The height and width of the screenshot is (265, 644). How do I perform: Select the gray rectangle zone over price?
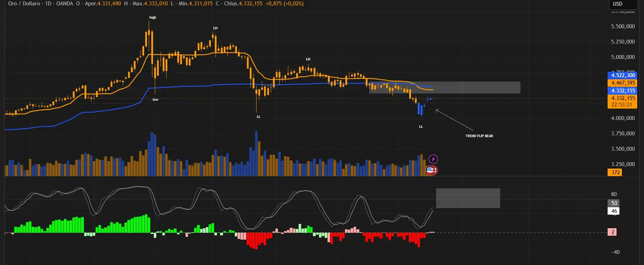click(x=445, y=87)
